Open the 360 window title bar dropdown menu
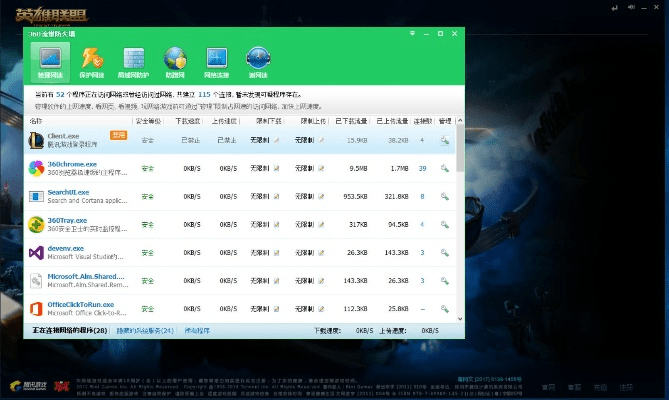 click(426, 34)
